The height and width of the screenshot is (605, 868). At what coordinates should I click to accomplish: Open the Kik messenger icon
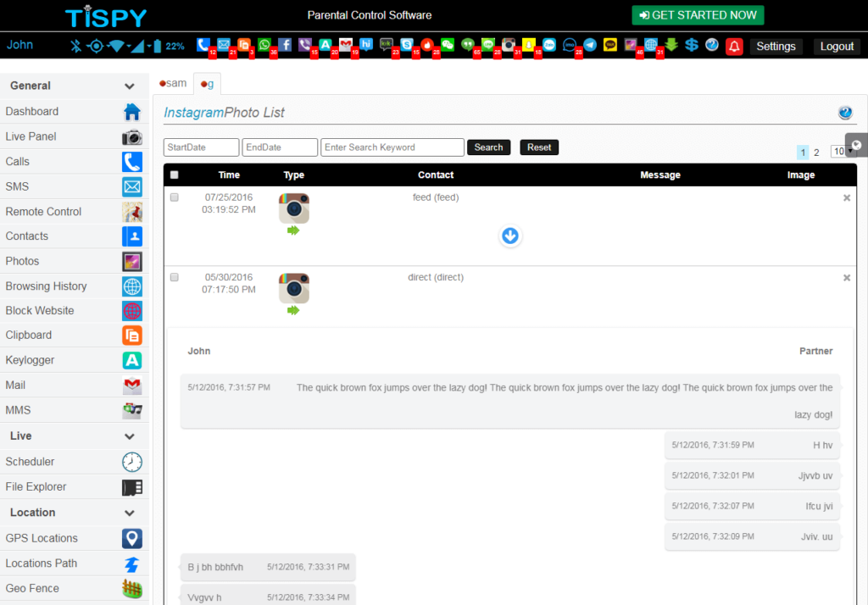click(387, 45)
